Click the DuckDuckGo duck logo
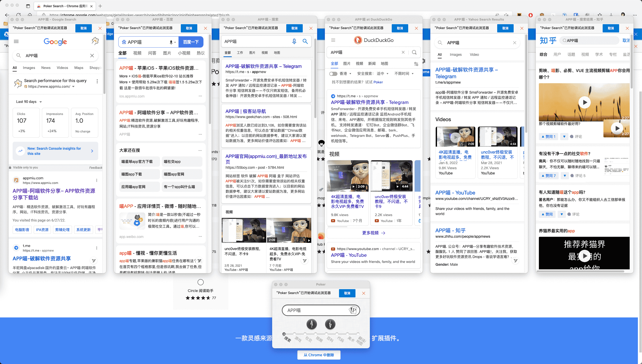 click(x=358, y=40)
